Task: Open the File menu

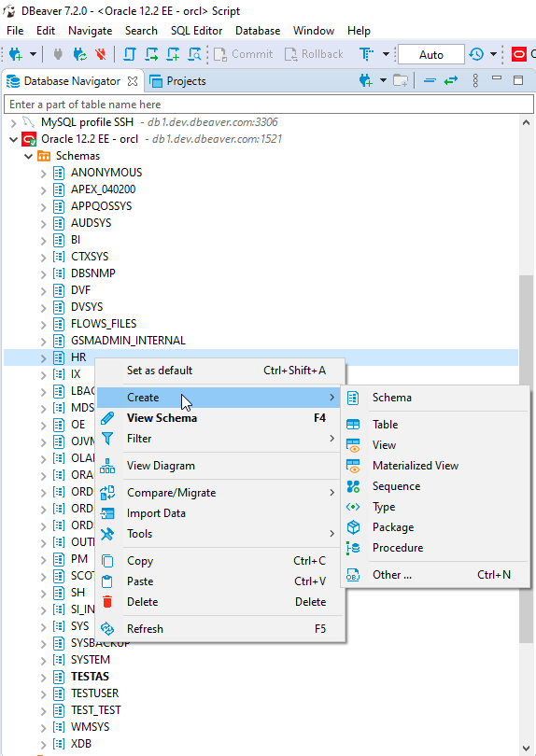Action: (x=15, y=31)
